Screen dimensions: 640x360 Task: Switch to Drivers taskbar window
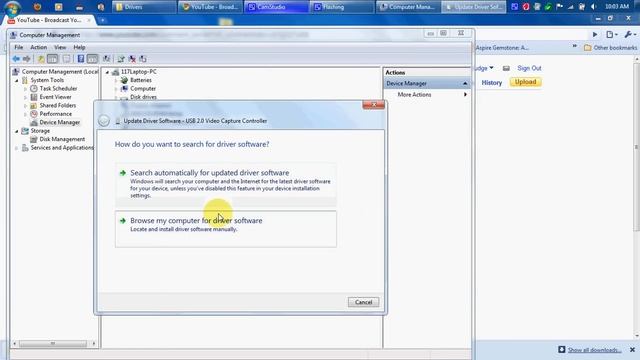pyautogui.click(x=144, y=7)
